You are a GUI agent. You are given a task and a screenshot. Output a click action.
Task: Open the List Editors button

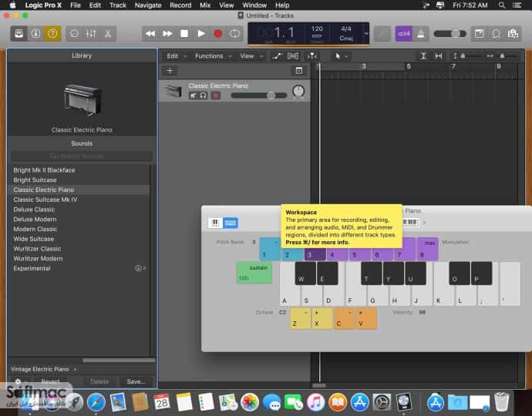point(479,34)
